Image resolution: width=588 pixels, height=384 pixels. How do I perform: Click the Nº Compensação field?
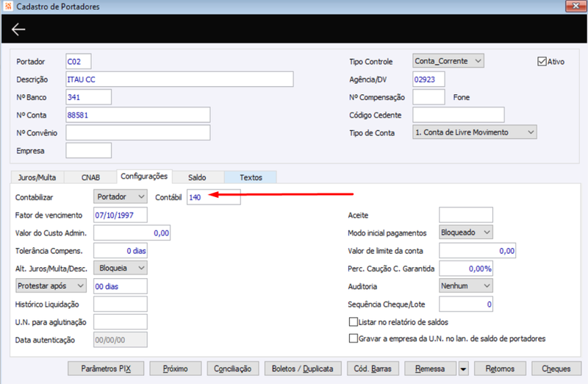[x=429, y=97]
